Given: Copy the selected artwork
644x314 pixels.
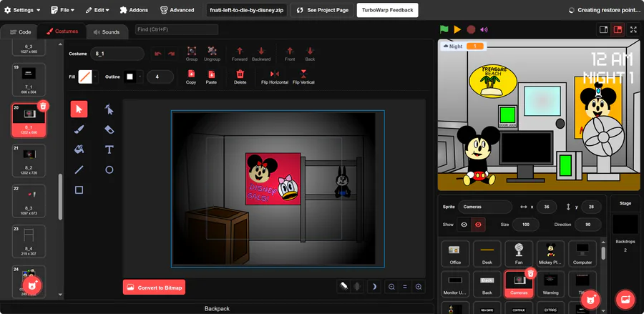Looking at the screenshot, I should point(191,77).
